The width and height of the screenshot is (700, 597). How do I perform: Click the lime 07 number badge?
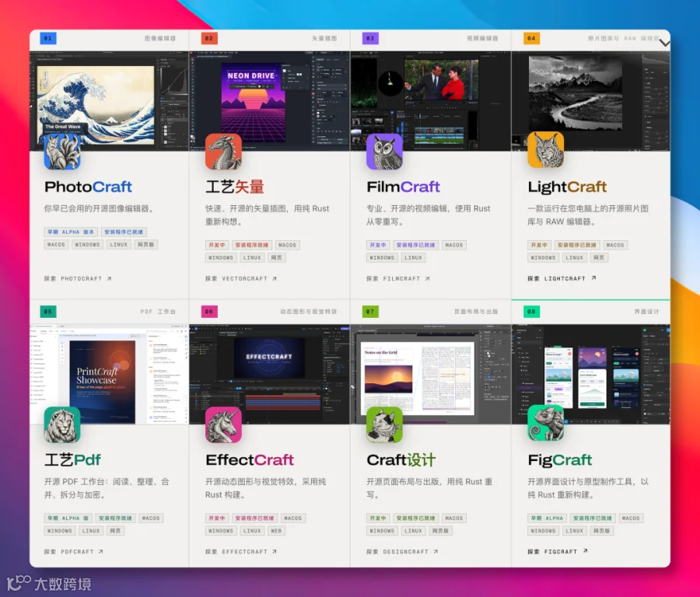click(370, 312)
